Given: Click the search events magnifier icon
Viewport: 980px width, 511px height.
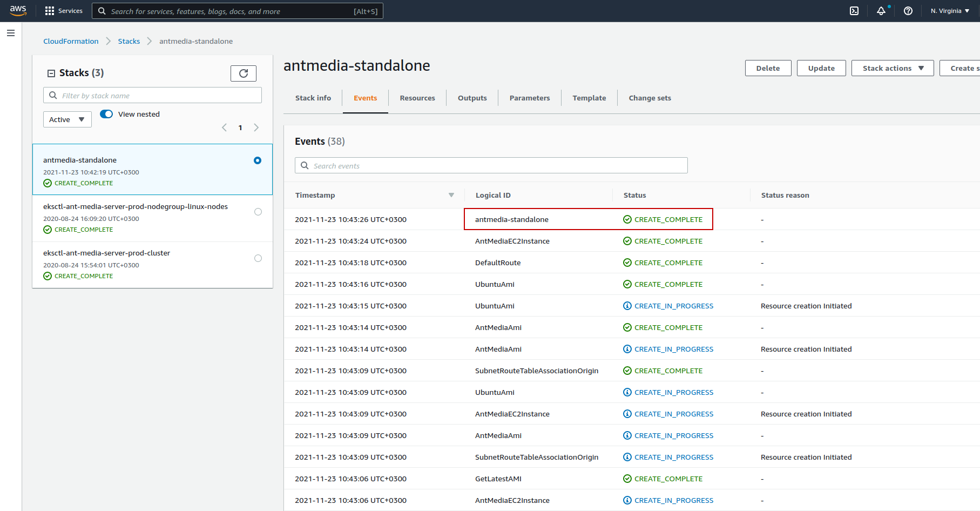Looking at the screenshot, I should [305, 165].
